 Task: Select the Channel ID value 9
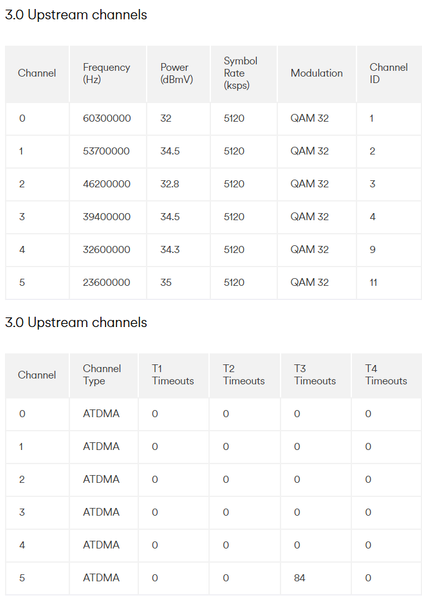pos(372,249)
